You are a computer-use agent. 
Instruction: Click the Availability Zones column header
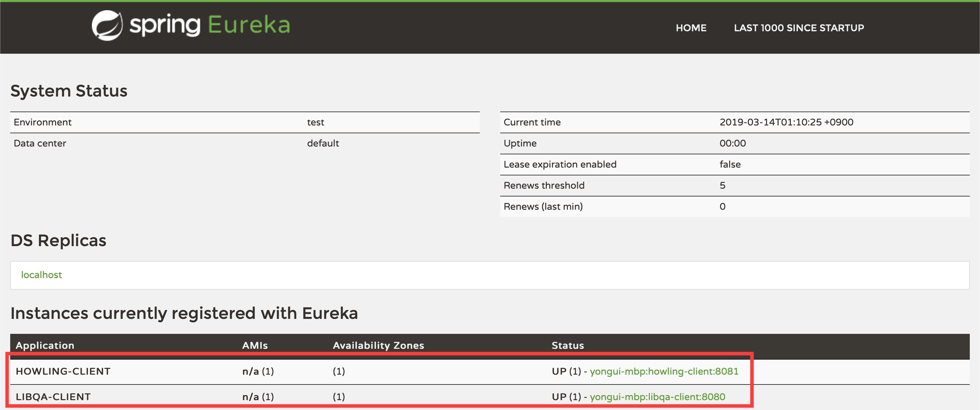378,345
